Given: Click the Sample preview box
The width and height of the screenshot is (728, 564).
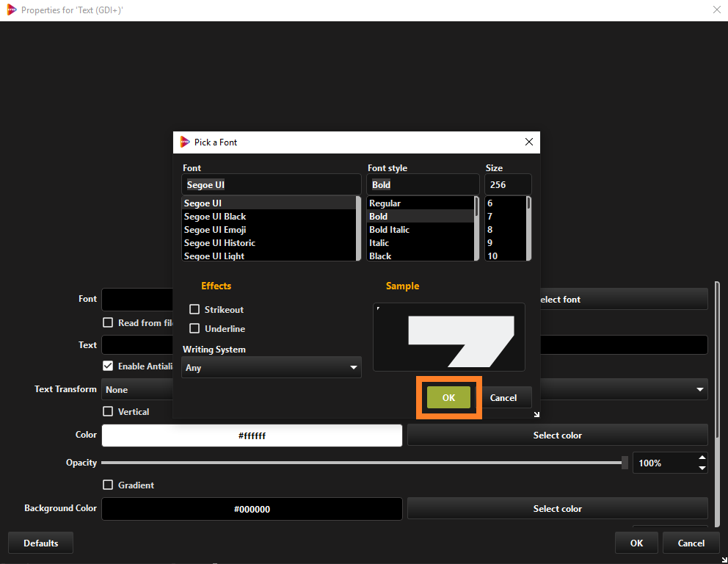Looking at the screenshot, I should tap(449, 337).
